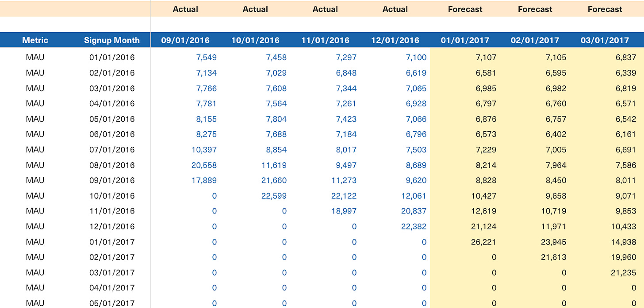Viewport: 644px width, 308px height.
Task: Select cell with value 10,397
Action: 204,150
